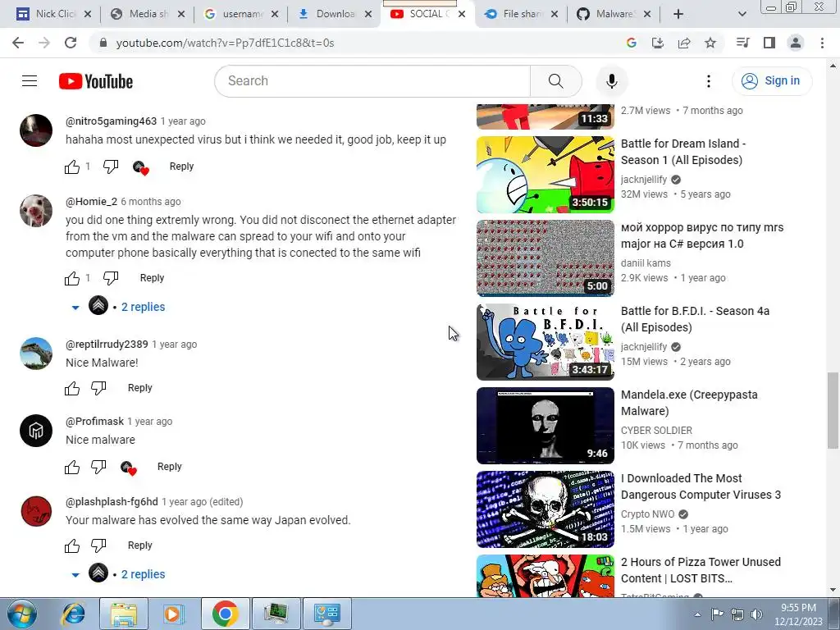Like the @Profimask comment
The height and width of the screenshot is (630, 840).
click(72, 467)
